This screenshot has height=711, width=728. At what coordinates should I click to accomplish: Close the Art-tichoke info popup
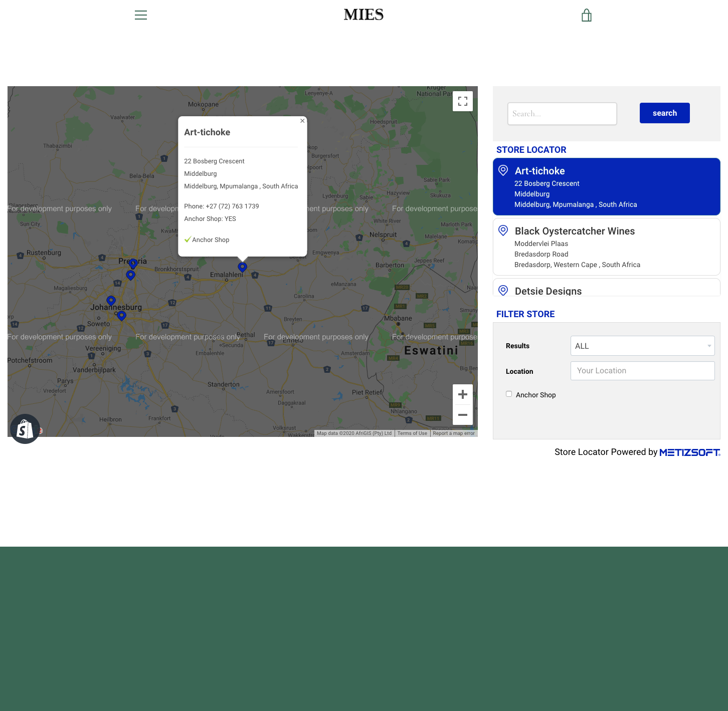302,121
